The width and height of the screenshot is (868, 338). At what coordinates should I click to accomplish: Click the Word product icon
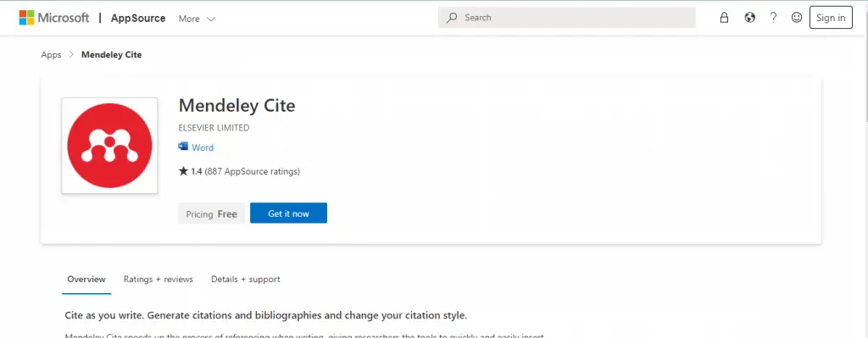pyautogui.click(x=183, y=147)
